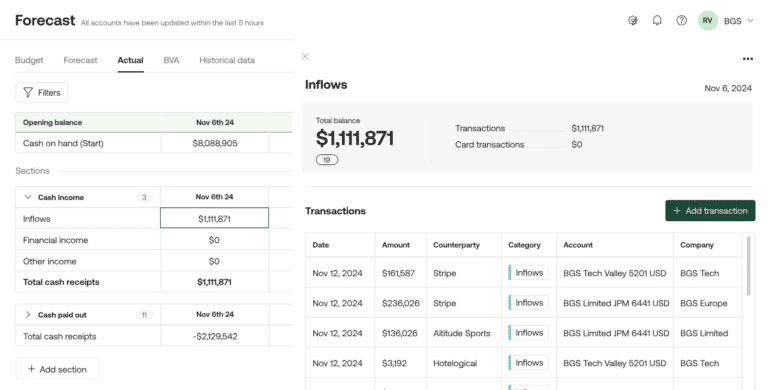This screenshot has height=390, width=768.
Task: Collapse the Cash income section
Action: 28,197
